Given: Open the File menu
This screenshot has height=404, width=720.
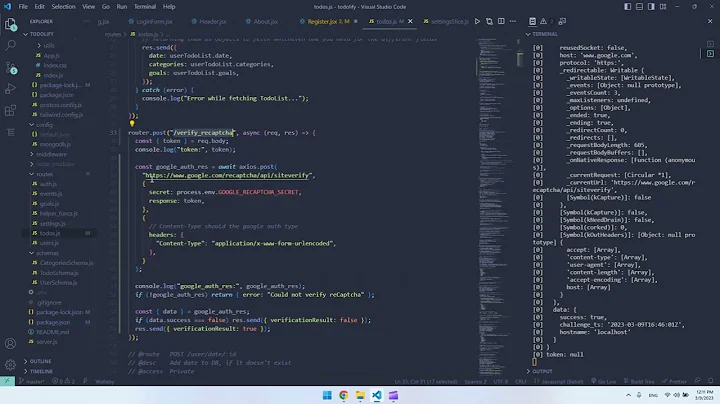Looking at the screenshot, I should tap(23, 6).
